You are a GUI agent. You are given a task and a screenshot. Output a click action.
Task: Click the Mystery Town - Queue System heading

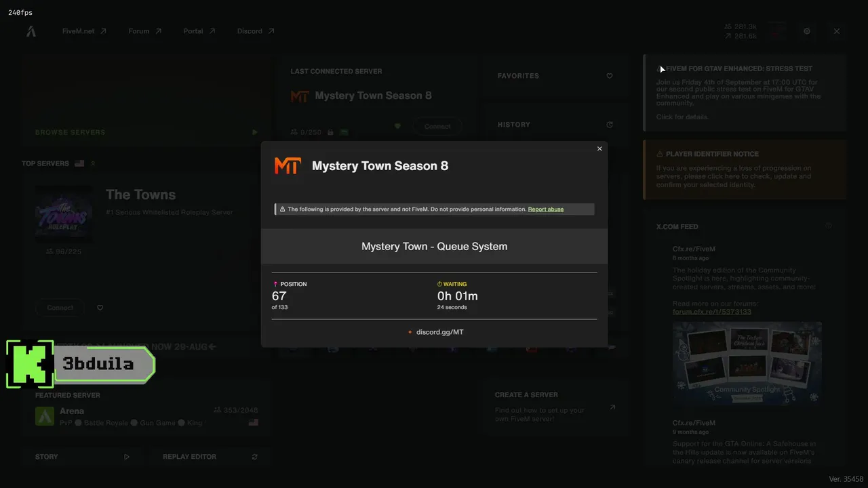pos(434,247)
